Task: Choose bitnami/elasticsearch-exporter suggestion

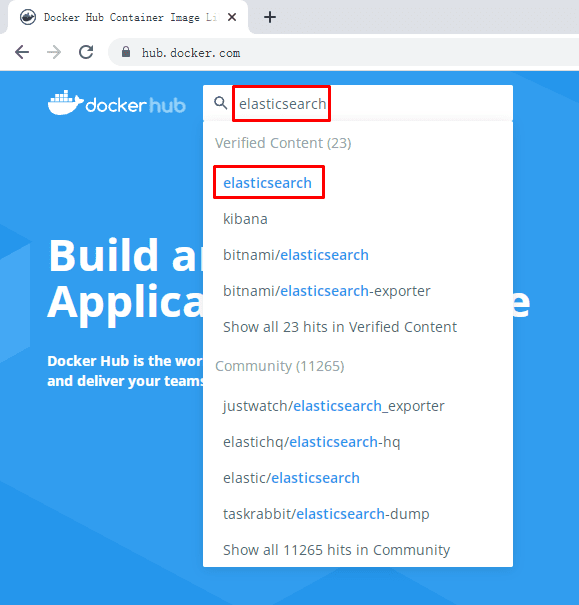Action: (x=327, y=291)
